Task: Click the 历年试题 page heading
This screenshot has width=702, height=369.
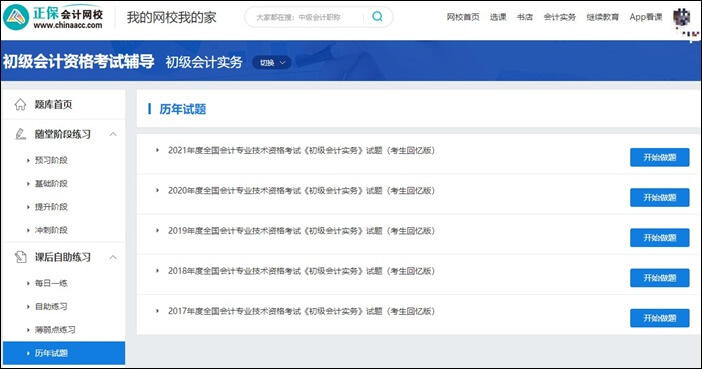Action: coord(183,109)
